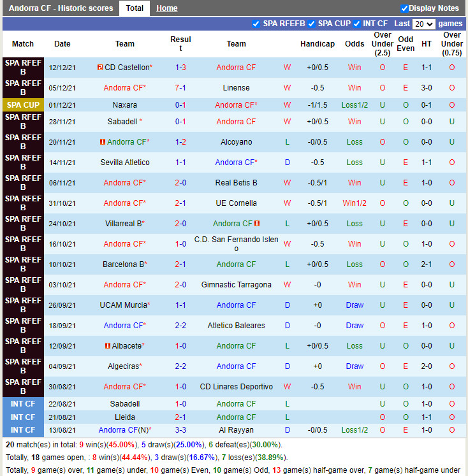Select the Total tab
The height and width of the screenshot is (476, 468).
(x=135, y=8)
